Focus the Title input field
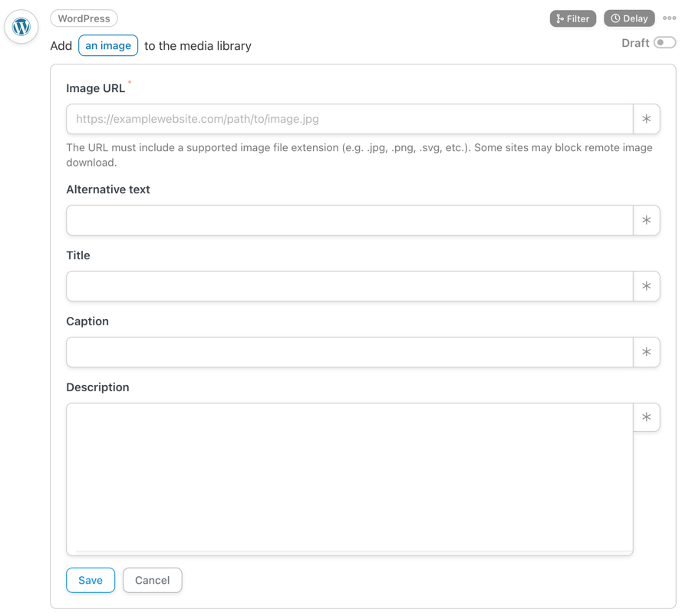This screenshot has height=616, width=682. click(350, 286)
